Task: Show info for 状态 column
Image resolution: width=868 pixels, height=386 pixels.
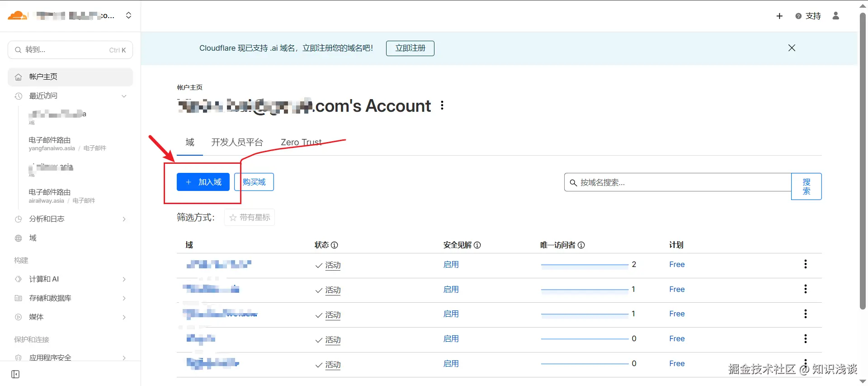Action: tap(335, 245)
